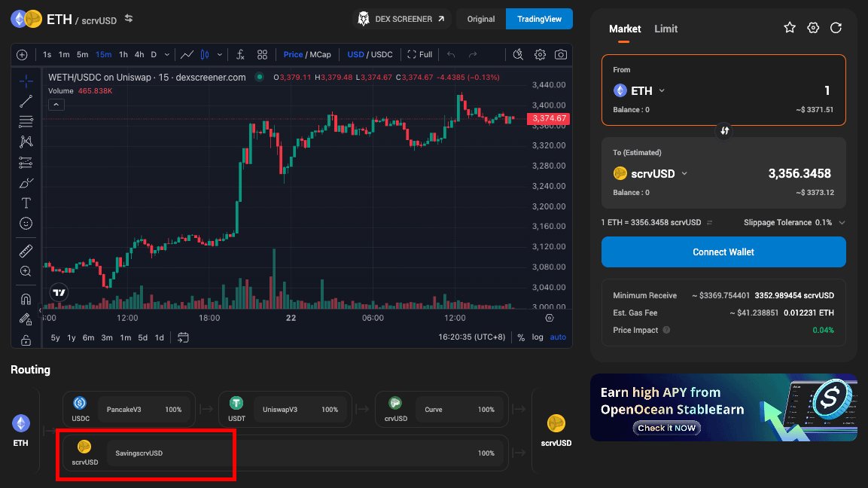The height and width of the screenshot is (488, 868).
Task: Open quick search in chart toolbar
Action: pos(518,54)
